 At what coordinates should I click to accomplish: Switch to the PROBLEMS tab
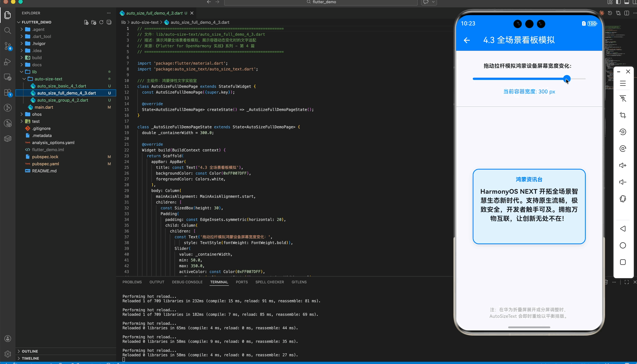coord(132,282)
